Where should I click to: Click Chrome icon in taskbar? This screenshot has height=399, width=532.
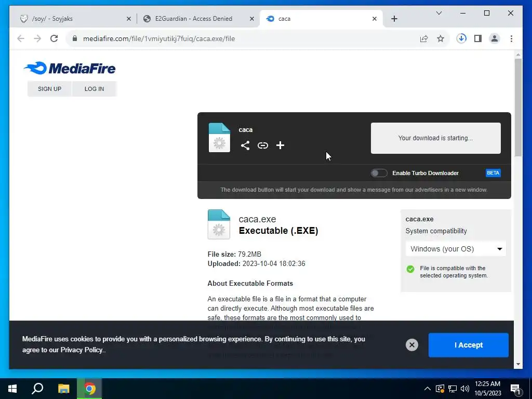89,389
